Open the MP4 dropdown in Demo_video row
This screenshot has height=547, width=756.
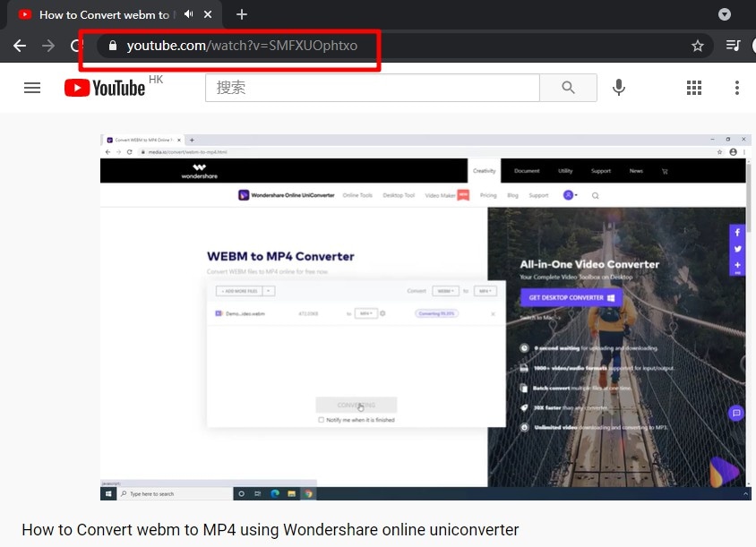366,313
